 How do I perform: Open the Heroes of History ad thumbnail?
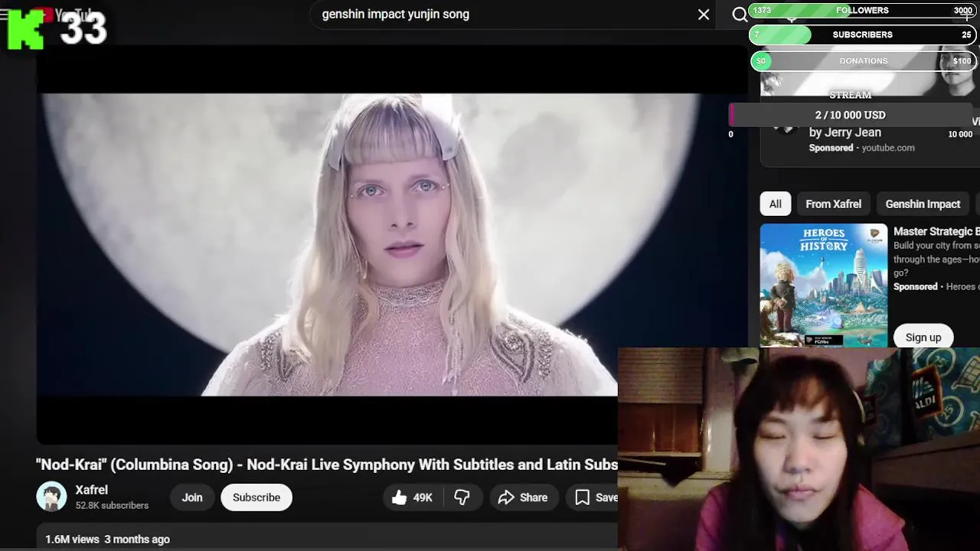point(824,285)
